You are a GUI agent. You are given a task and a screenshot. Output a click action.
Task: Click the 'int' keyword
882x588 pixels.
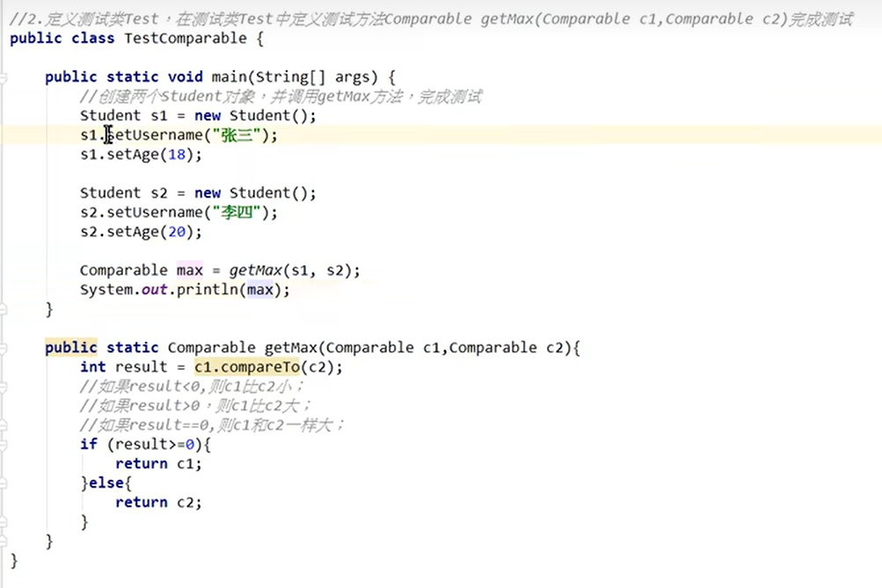(x=93, y=367)
